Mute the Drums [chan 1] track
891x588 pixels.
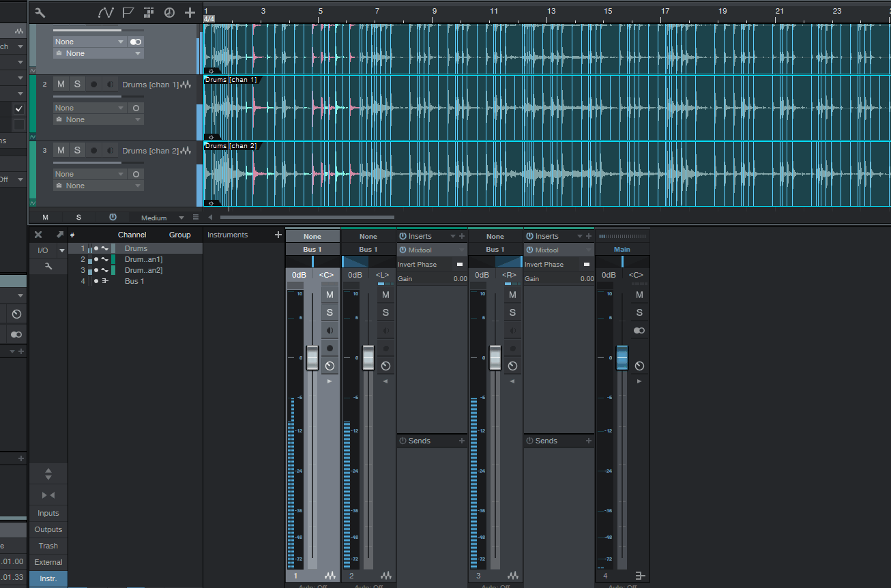click(x=61, y=84)
